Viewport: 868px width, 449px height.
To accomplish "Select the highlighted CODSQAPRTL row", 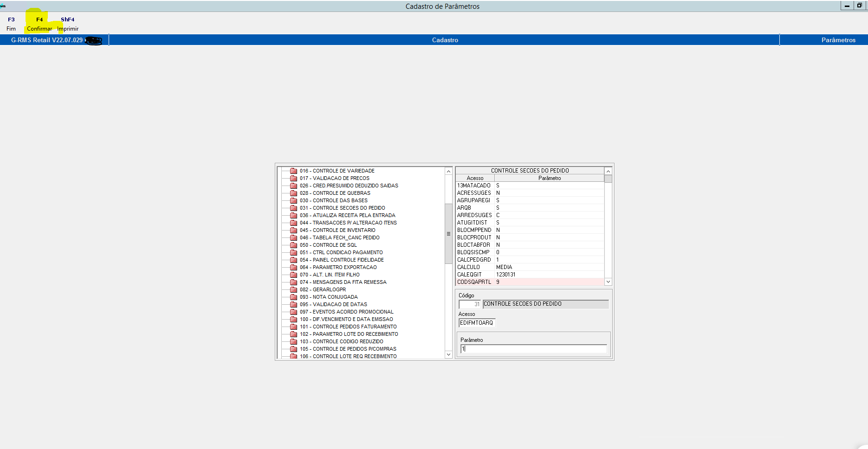I will coord(530,282).
